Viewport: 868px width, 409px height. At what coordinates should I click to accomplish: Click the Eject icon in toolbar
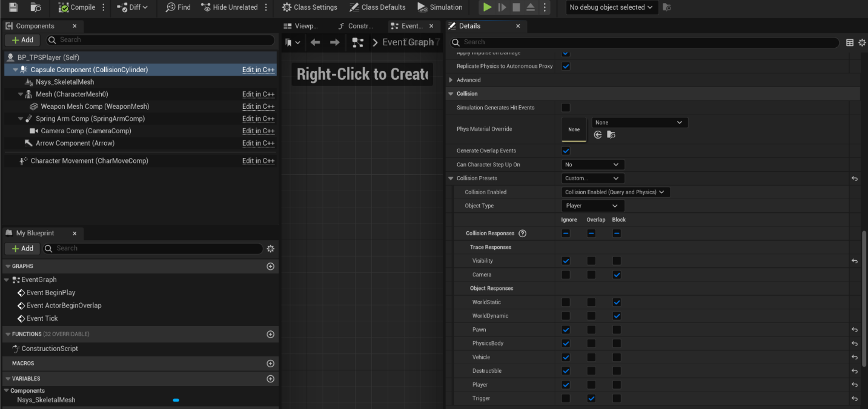(x=530, y=7)
